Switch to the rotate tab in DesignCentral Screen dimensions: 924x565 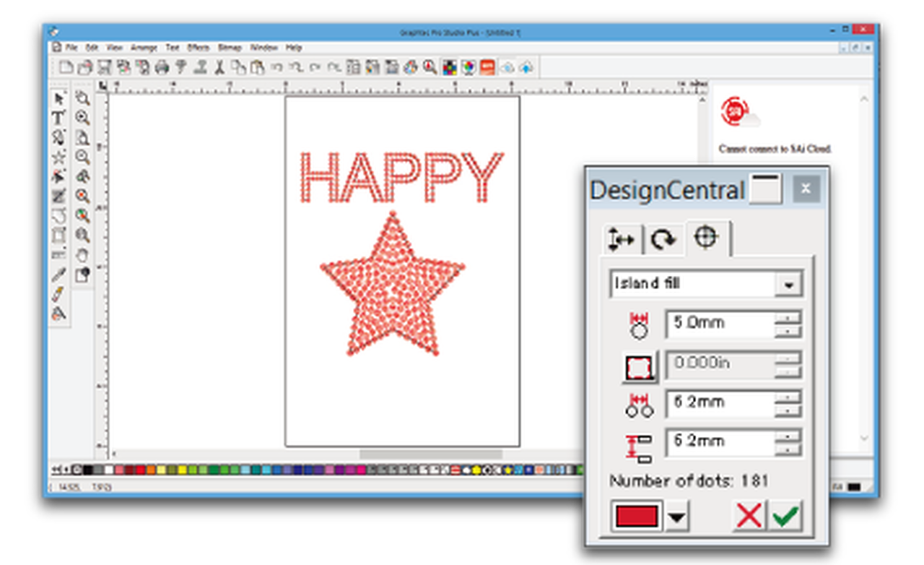[x=663, y=240]
